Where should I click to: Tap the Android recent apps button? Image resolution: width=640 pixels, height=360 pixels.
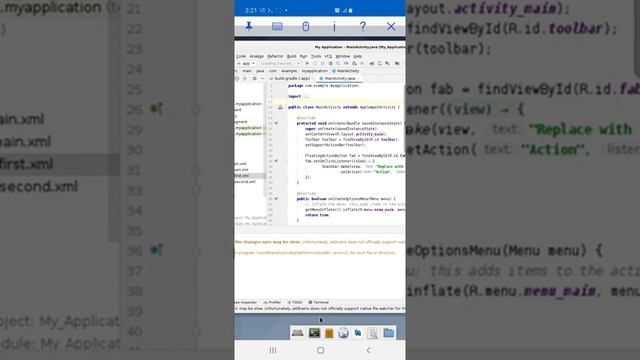point(273,350)
